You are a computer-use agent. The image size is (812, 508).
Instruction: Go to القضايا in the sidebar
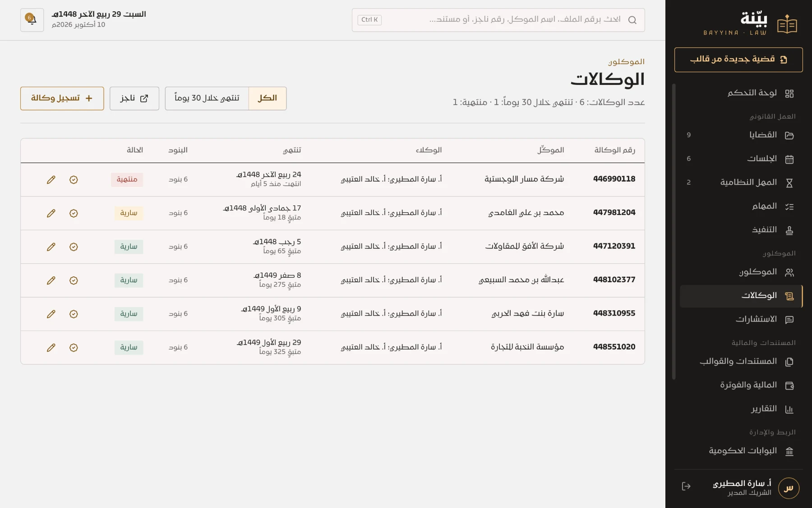tap(741, 135)
